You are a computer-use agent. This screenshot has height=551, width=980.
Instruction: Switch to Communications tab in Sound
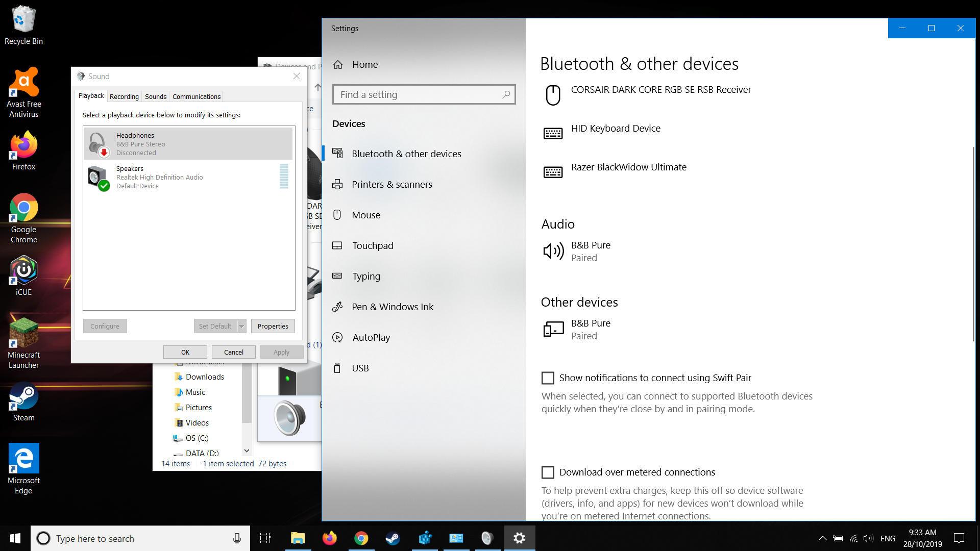click(196, 96)
